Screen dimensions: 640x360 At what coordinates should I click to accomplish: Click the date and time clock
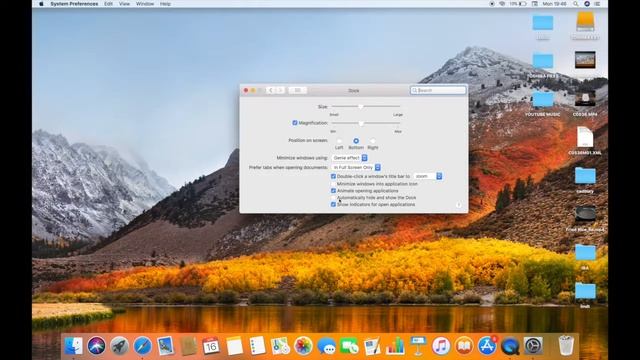click(x=554, y=4)
